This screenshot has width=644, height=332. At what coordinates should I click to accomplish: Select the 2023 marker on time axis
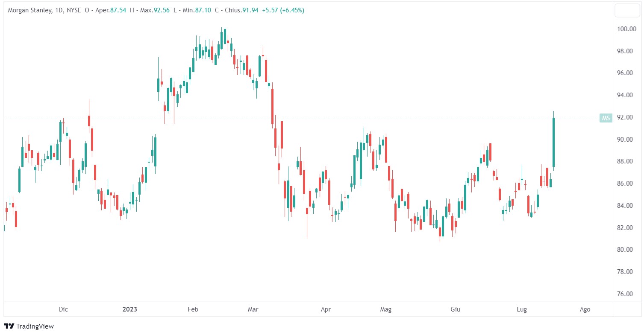click(x=129, y=309)
